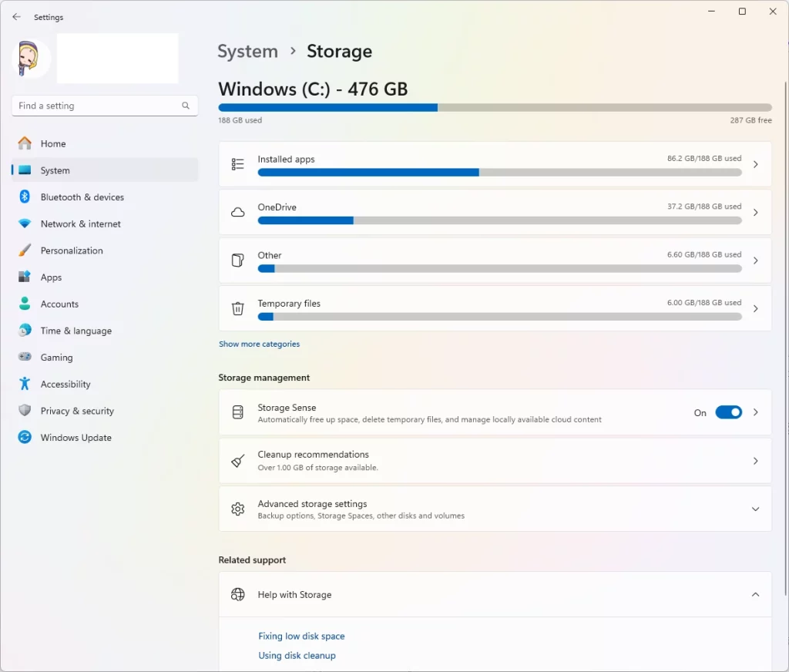Open the Apps settings section
The width and height of the screenshot is (789, 672).
[105, 277]
